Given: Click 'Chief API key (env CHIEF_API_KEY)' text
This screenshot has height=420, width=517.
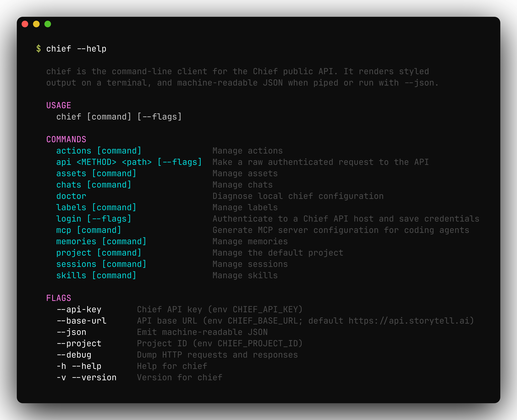Looking at the screenshot, I should coord(220,309).
